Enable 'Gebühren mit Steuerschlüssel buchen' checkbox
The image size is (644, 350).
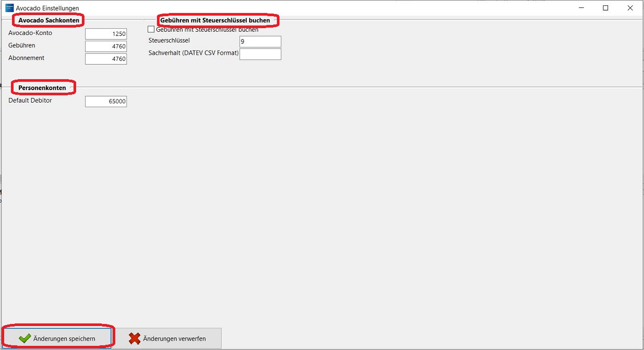pyautogui.click(x=151, y=30)
